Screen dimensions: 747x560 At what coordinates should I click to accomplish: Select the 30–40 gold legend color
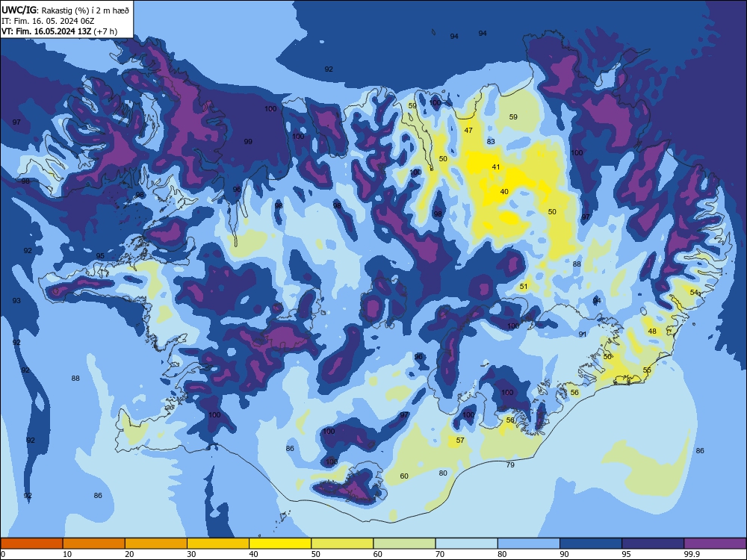coord(218,544)
